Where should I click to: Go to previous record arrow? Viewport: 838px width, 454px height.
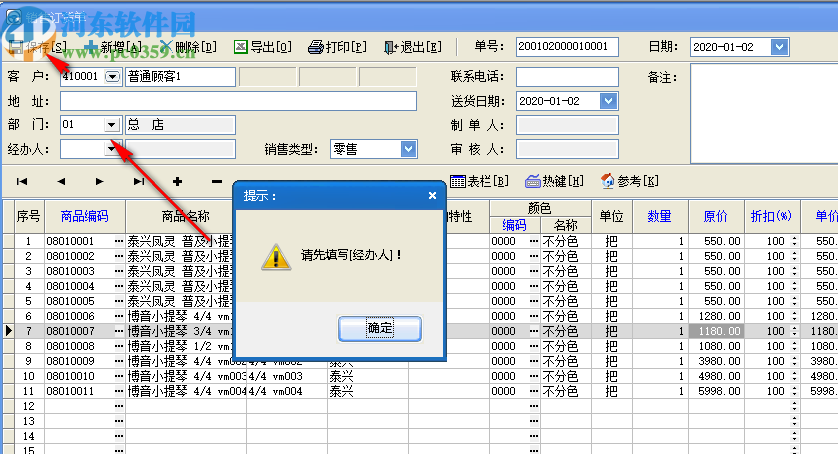(x=61, y=182)
